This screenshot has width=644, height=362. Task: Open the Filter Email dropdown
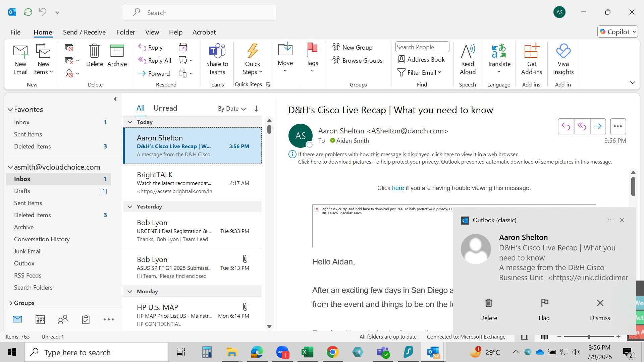(x=419, y=72)
